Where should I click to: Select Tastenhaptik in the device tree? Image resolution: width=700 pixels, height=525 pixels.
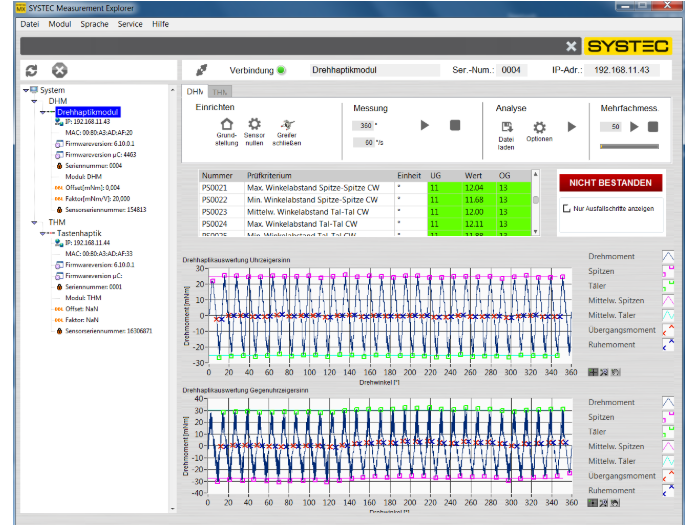click(x=79, y=233)
